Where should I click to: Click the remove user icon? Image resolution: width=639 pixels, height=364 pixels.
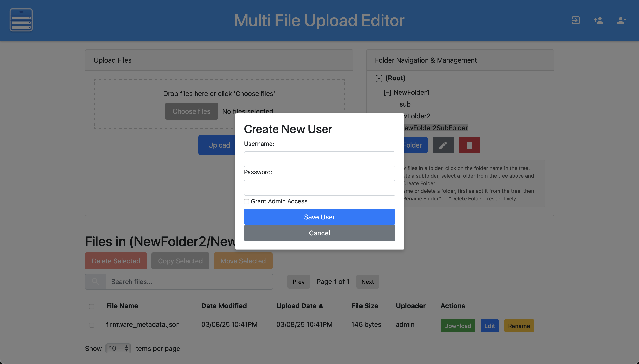(x=621, y=20)
